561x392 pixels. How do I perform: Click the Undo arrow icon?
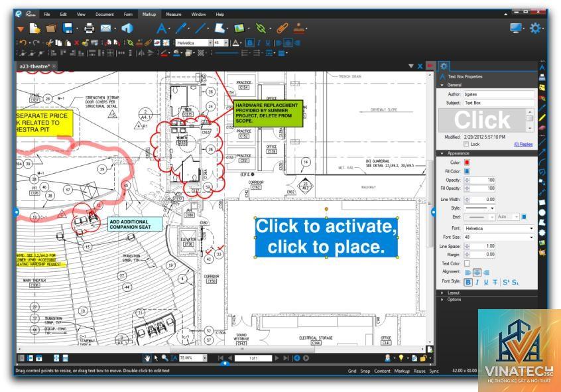23,43
